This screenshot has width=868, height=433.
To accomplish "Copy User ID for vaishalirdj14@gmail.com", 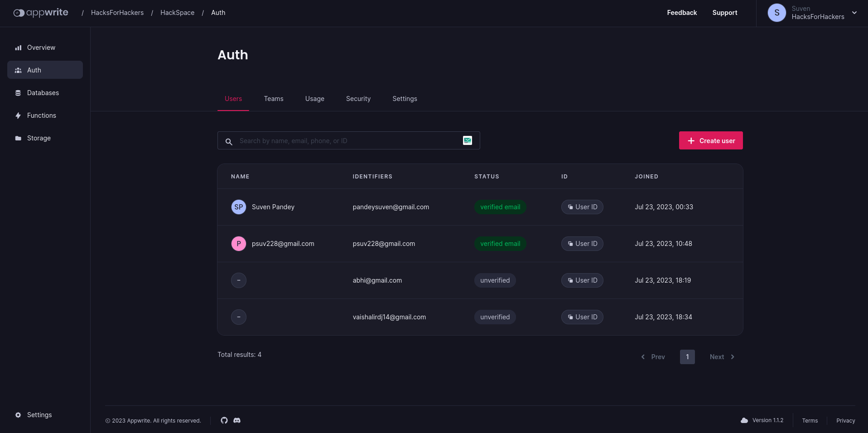I will [x=582, y=317].
